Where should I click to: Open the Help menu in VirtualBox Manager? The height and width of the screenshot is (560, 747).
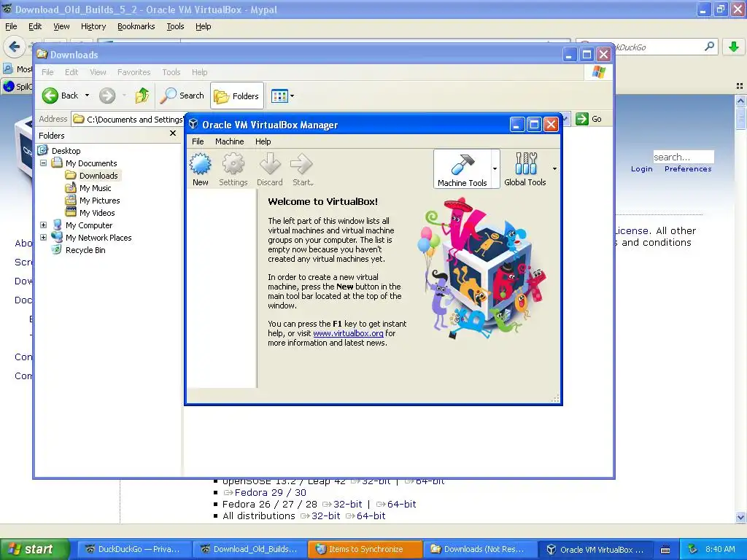coord(263,141)
